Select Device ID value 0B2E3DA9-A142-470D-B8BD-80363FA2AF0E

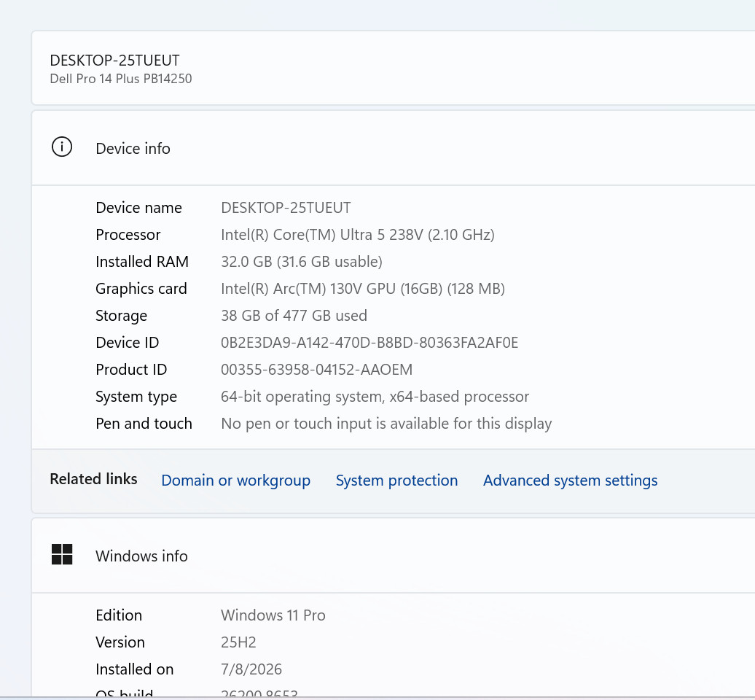369,343
